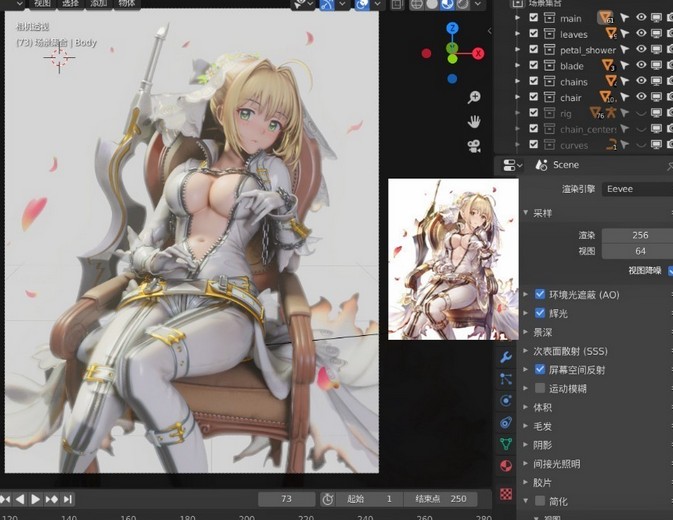Screen dimensions: 673x520
Task: Collapse the 采样 sampling panel
Action: pyautogui.click(x=526, y=213)
